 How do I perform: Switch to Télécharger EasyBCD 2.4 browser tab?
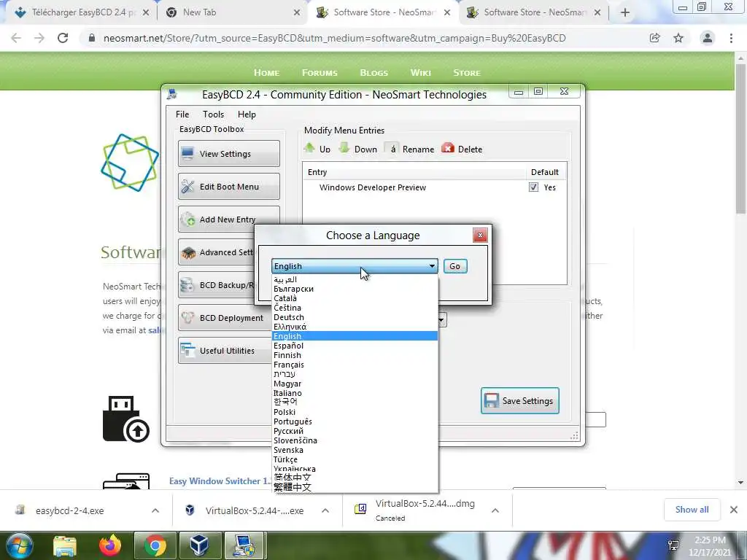point(81,12)
